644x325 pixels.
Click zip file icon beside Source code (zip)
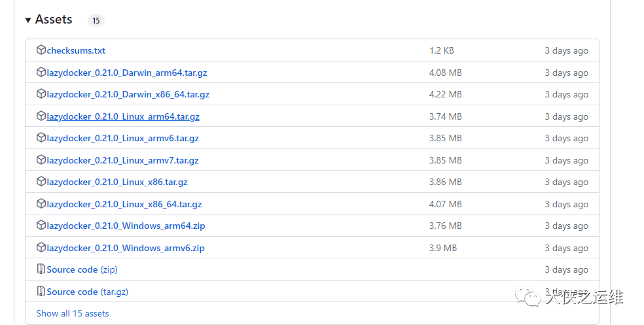41,269
